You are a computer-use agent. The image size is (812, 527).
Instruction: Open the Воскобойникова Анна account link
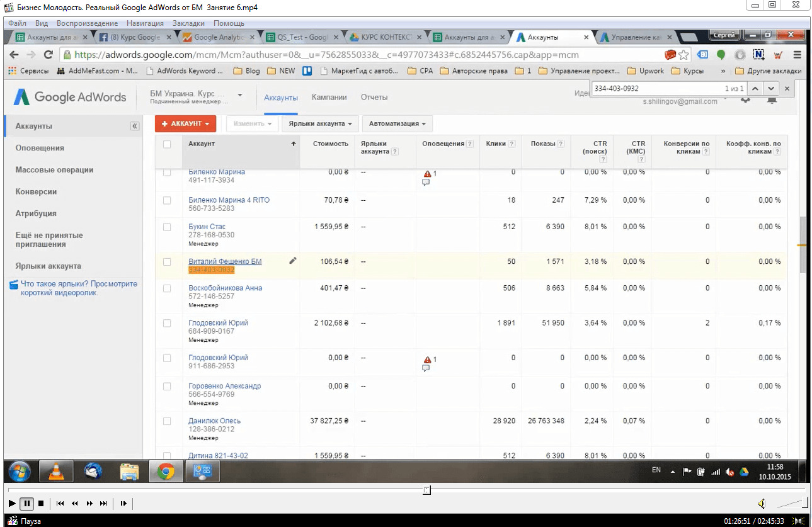225,288
